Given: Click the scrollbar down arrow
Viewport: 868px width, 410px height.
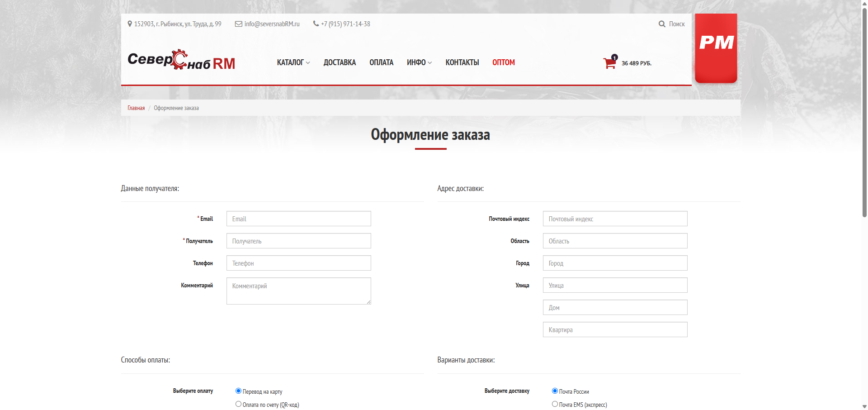Looking at the screenshot, I should (864, 406).
